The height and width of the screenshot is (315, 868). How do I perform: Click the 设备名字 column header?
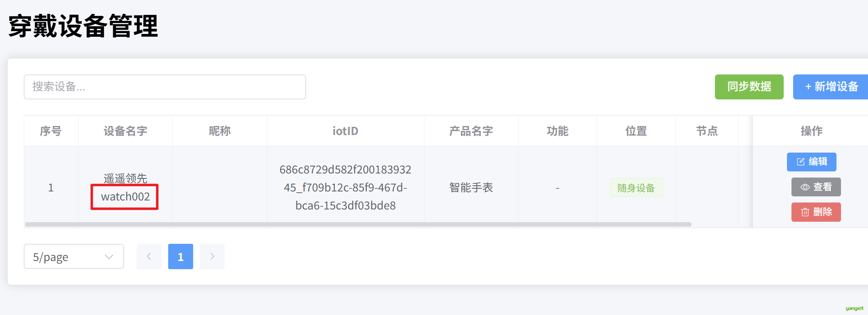coord(125,131)
